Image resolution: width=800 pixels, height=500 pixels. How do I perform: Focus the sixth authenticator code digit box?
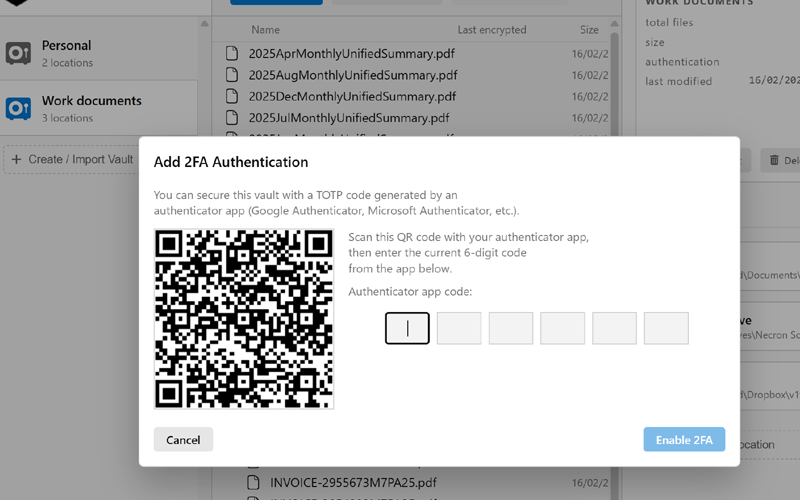click(x=666, y=328)
